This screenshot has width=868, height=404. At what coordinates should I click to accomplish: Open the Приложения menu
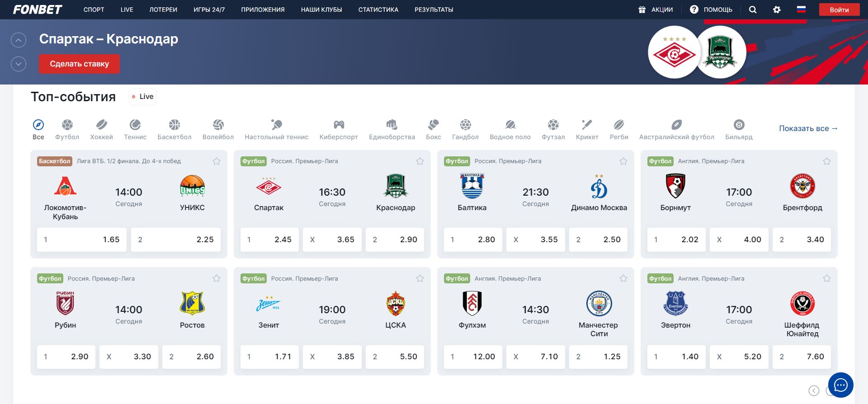263,9
